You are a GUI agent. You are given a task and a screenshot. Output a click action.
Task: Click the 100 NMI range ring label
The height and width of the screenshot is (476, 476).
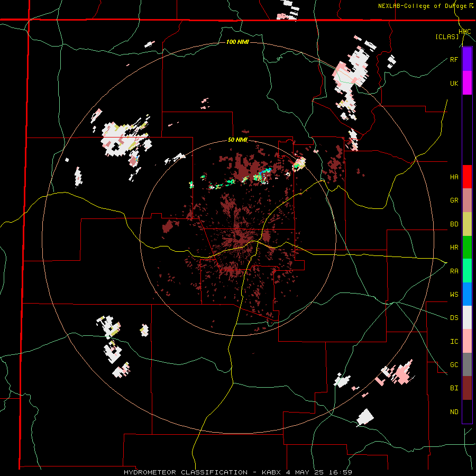(237, 42)
